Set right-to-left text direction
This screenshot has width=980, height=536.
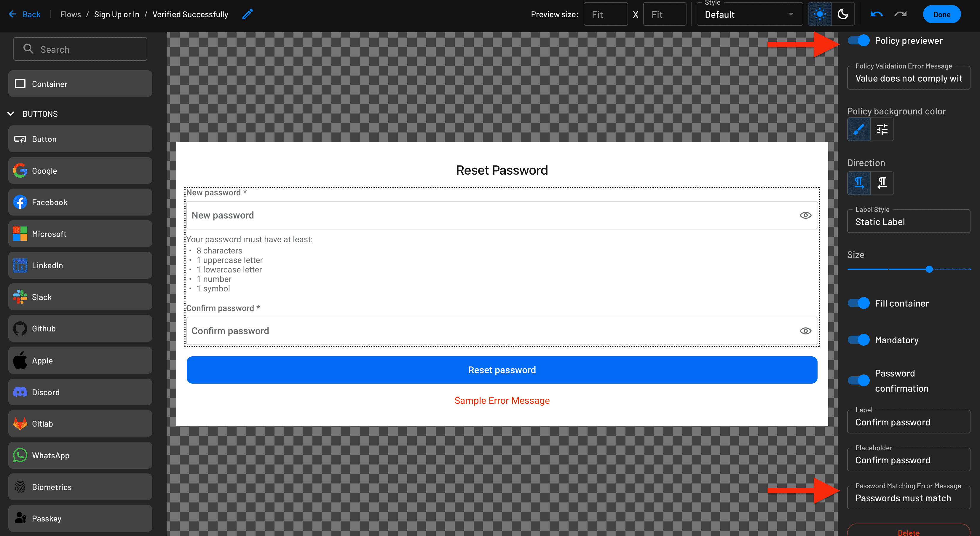click(x=882, y=183)
